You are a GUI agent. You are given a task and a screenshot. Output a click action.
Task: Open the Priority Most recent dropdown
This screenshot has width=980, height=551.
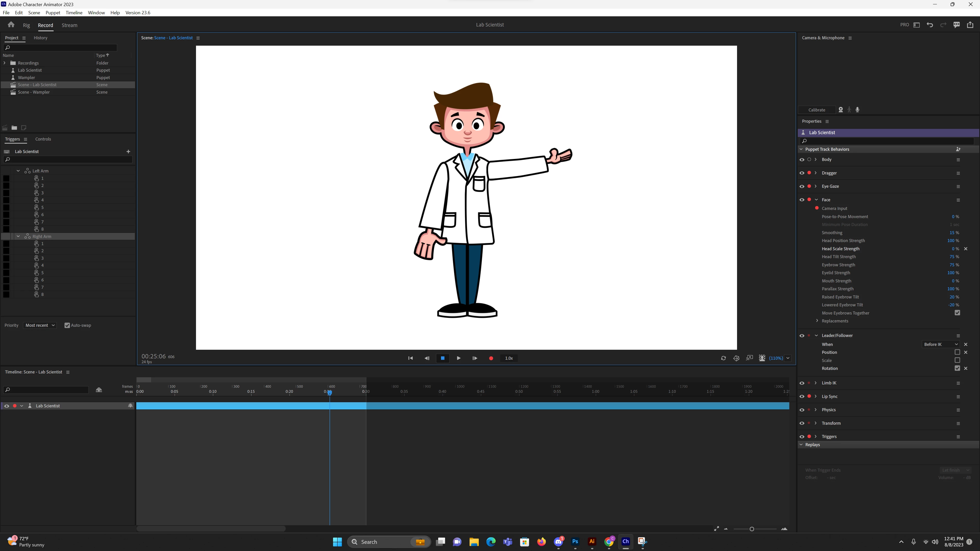pos(40,325)
